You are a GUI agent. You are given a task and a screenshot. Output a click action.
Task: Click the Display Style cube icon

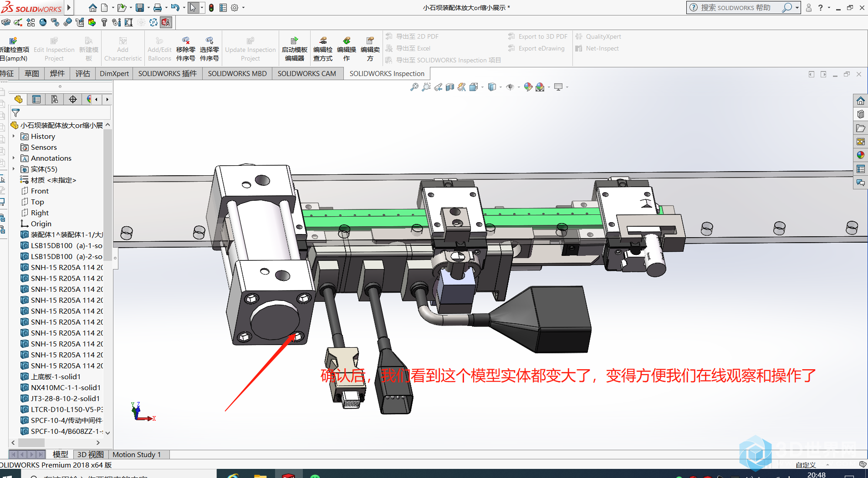pyautogui.click(x=492, y=87)
